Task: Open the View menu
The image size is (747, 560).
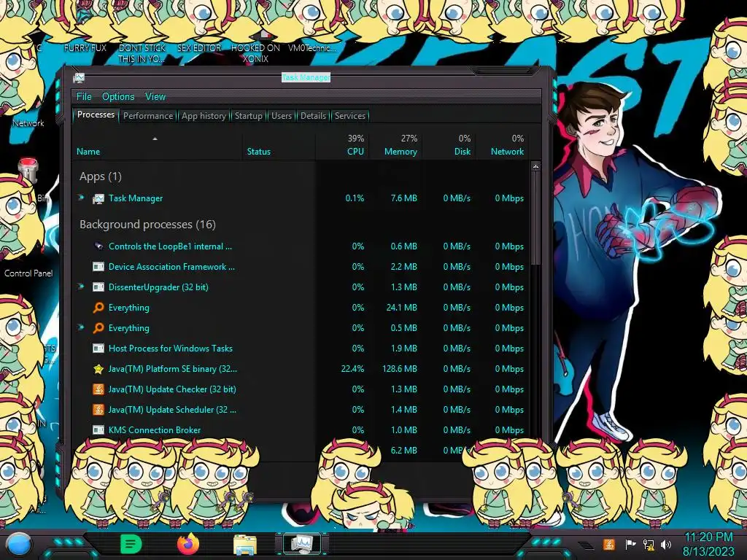Action: click(x=155, y=97)
